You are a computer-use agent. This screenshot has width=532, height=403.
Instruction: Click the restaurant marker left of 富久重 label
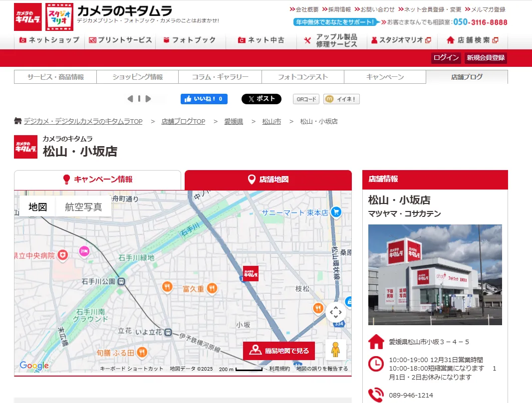(167, 287)
